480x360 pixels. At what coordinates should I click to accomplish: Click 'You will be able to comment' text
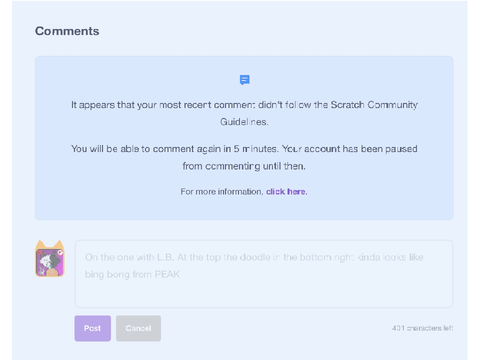(x=133, y=149)
